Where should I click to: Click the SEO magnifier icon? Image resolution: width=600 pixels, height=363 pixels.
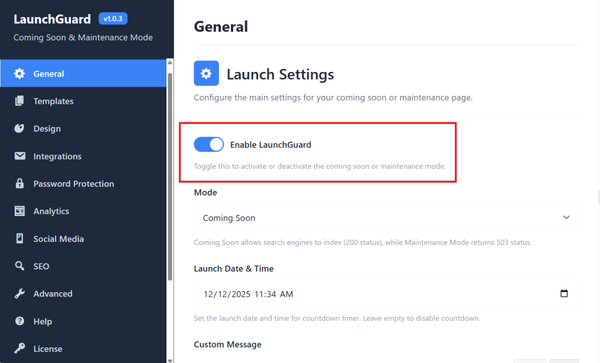19,266
